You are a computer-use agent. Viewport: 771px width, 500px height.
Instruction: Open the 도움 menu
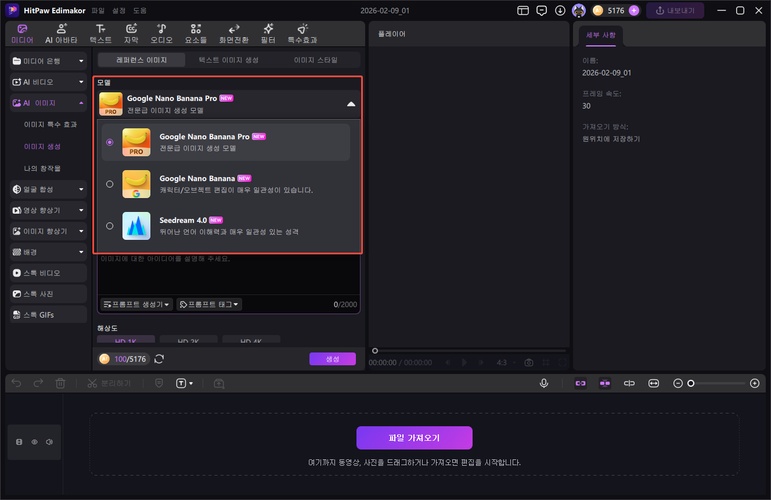pyautogui.click(x=140, y=10)
